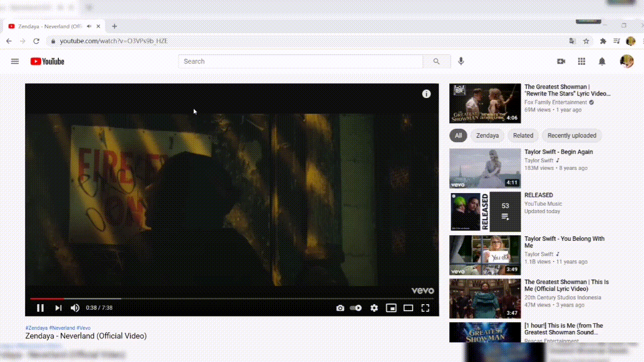The width and height of the screenshot is (644, 362).
Task: Open the create video menu
Action: tap(561, 61)
